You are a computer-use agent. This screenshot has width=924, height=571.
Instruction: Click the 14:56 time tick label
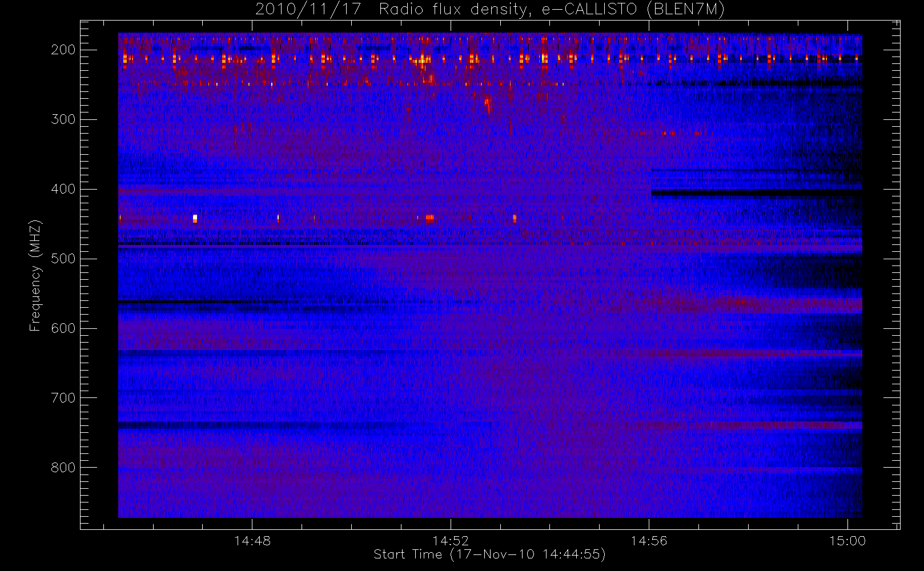[649, 541]
